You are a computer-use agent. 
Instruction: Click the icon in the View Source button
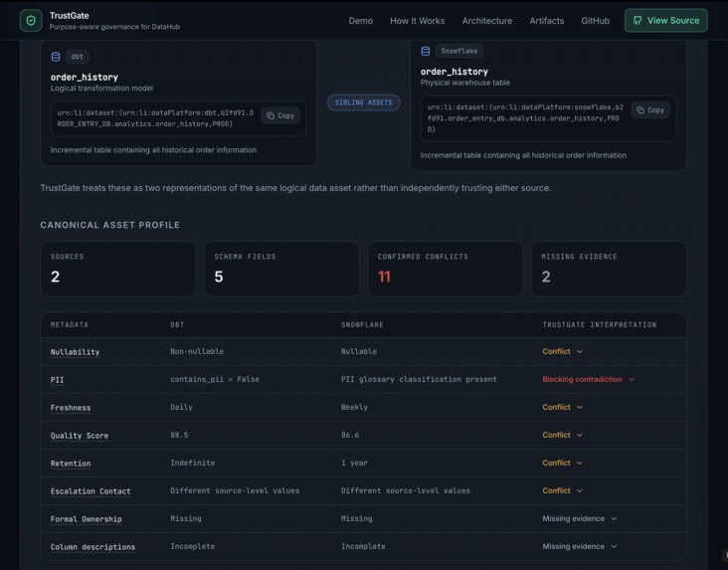click(637, 21)
